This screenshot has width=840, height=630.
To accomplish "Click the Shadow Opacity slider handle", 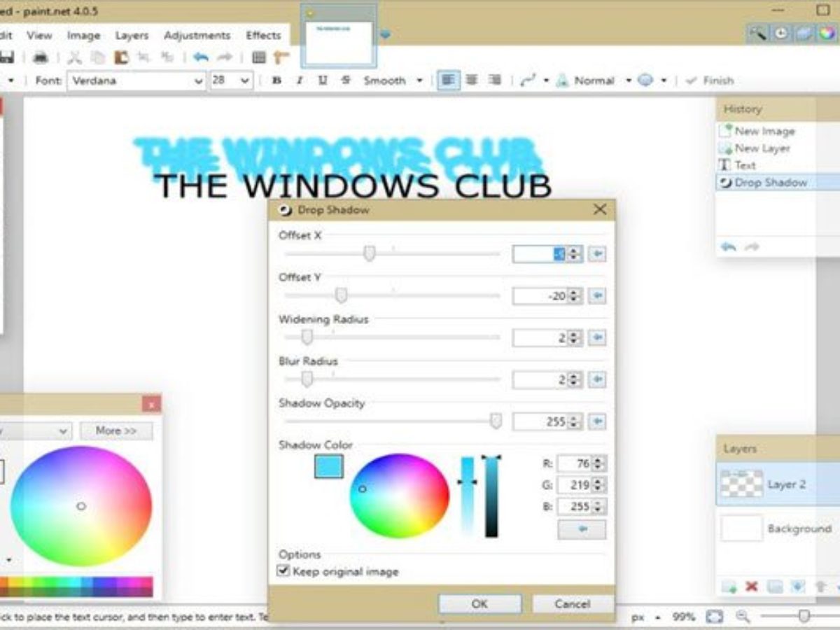I will click(x=496, y=421).
